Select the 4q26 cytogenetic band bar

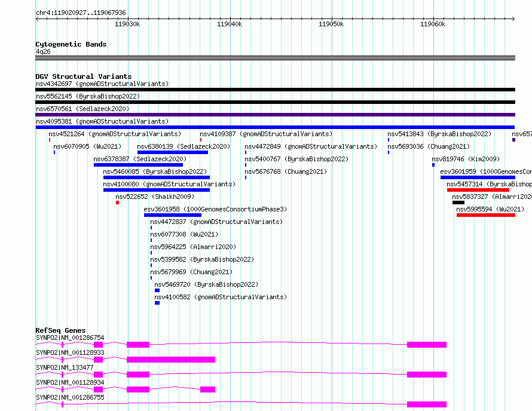[275, 58]
